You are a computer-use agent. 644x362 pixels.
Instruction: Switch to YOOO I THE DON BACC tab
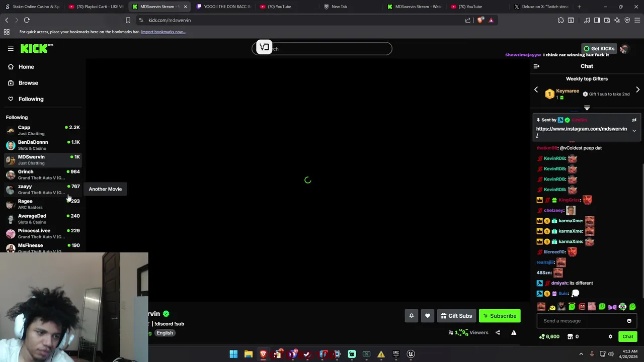[x=223, y=7]
